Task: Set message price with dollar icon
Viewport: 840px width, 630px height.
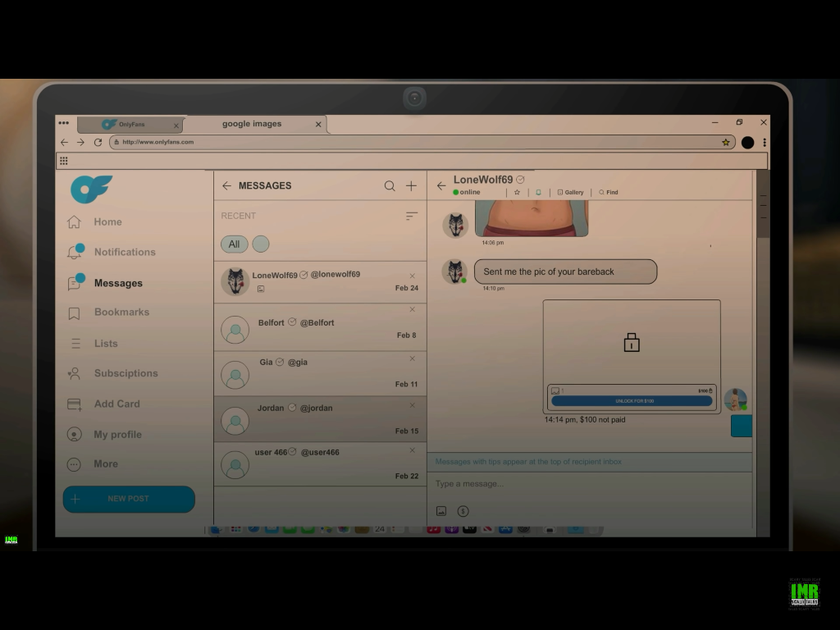Action: [x=463, y=511]
